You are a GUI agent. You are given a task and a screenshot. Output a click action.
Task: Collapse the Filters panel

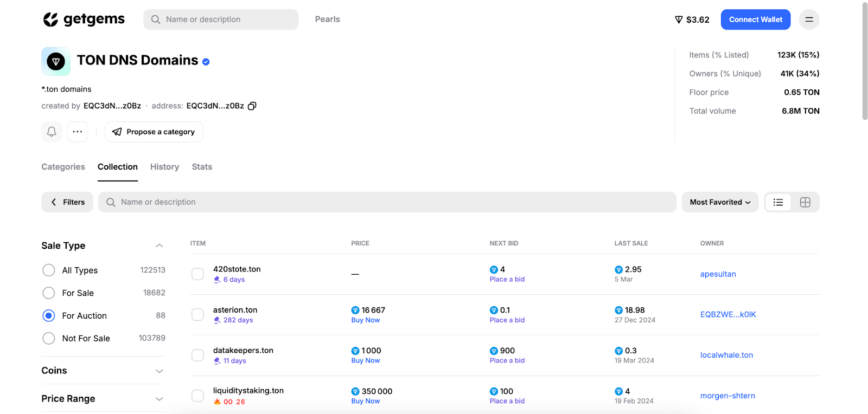[x=67, y=202]
